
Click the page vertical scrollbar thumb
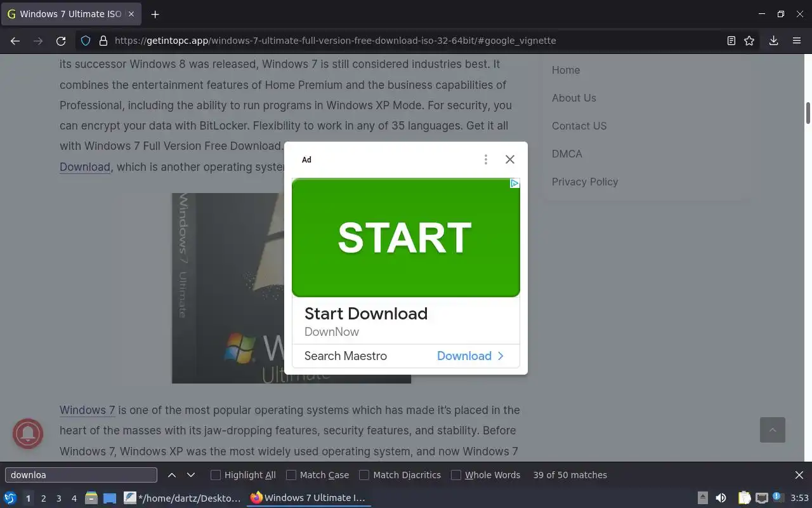click(x=808, y=113)
